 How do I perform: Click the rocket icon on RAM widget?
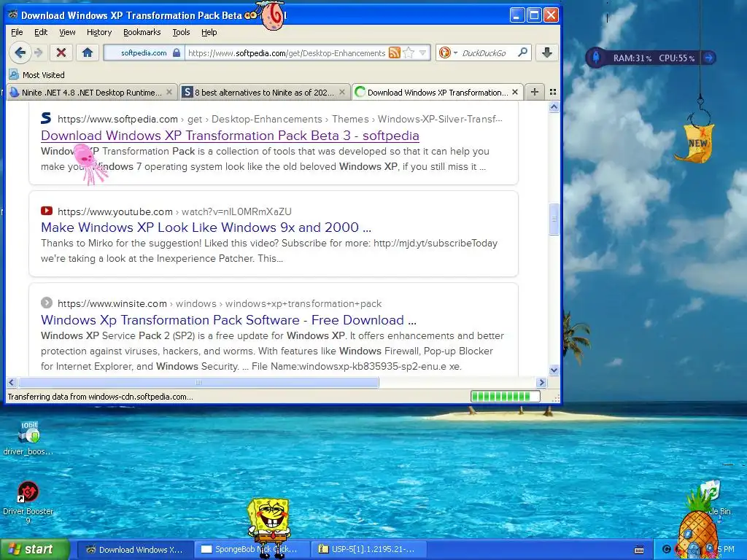pos(595,58)
